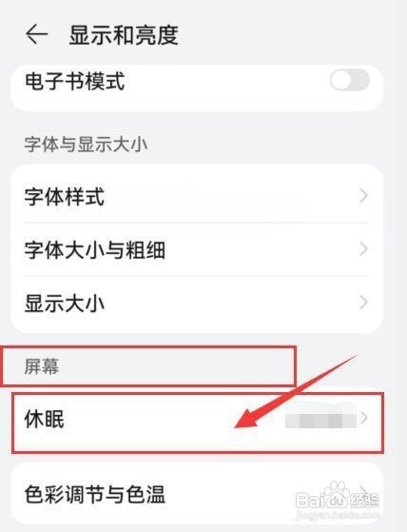Open the 字体样式 setting
This screenshot has width=407, height=532.
(197, 196)
